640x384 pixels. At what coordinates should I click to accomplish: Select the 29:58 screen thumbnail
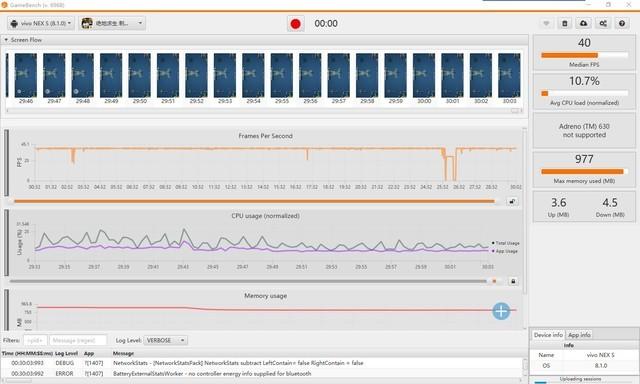point(367,75)
